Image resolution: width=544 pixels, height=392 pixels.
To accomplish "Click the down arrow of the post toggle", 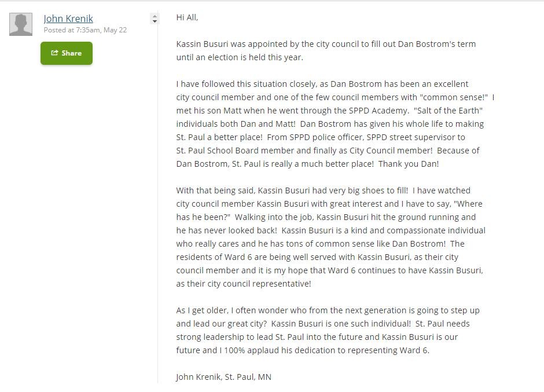I will (155, 21).
